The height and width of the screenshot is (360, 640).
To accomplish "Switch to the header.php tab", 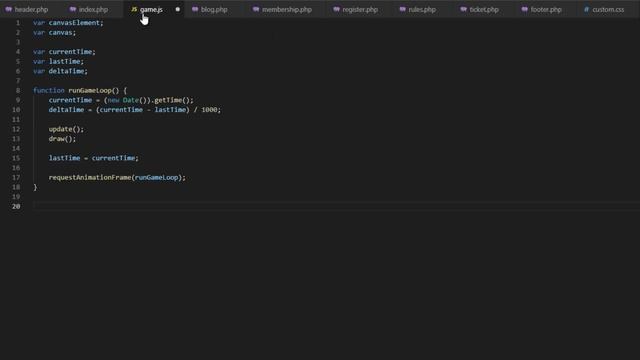I will click(31, 9).
